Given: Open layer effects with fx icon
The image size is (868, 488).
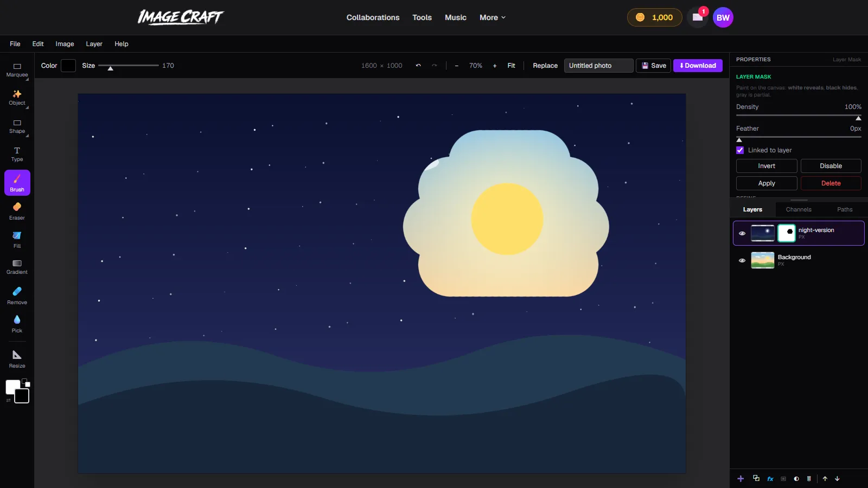Looking at the screenshot, I should point(770,479).
